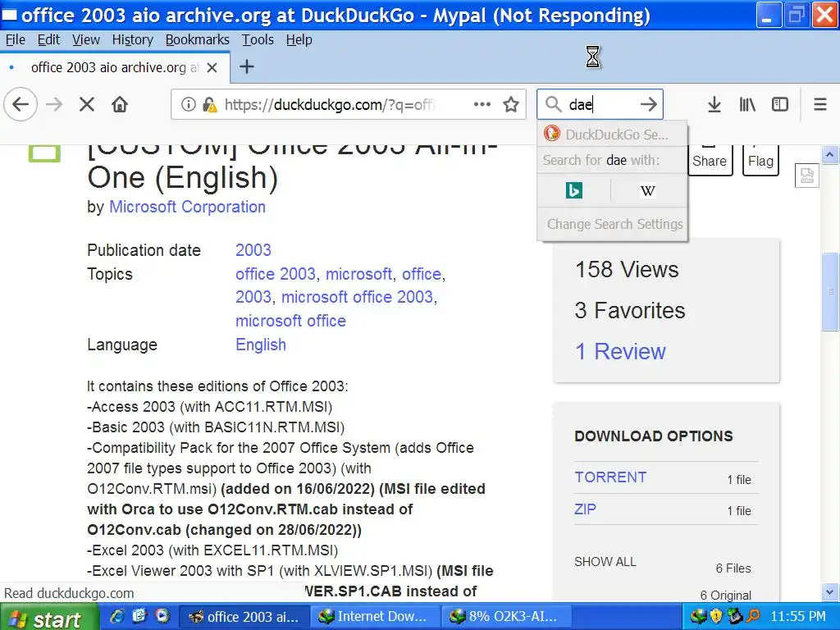Image resolution: width=840 pixels, height=630 pixels.
Task: Select DuckDuckGo search suggestion row
Action: pyautogui.click(x=612, y=134)
